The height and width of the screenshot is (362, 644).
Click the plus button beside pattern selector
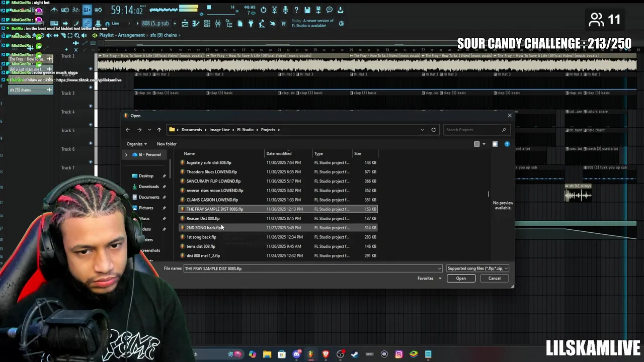tap(175, 24)
